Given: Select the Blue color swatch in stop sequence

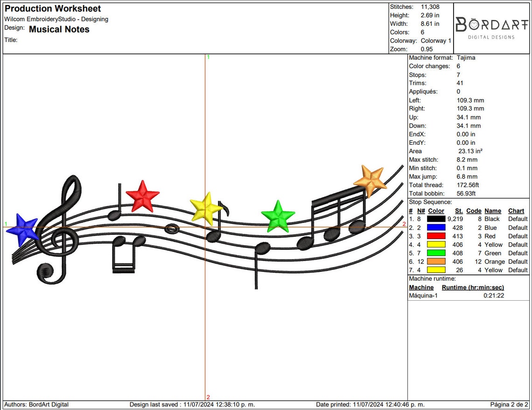Looking at the screenshot, I should point(436,227).
